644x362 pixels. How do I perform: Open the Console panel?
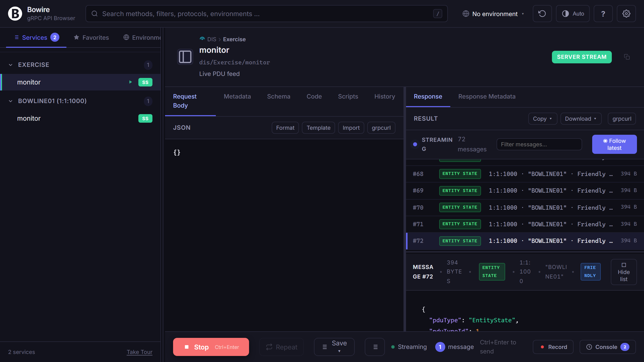[608, 347]
